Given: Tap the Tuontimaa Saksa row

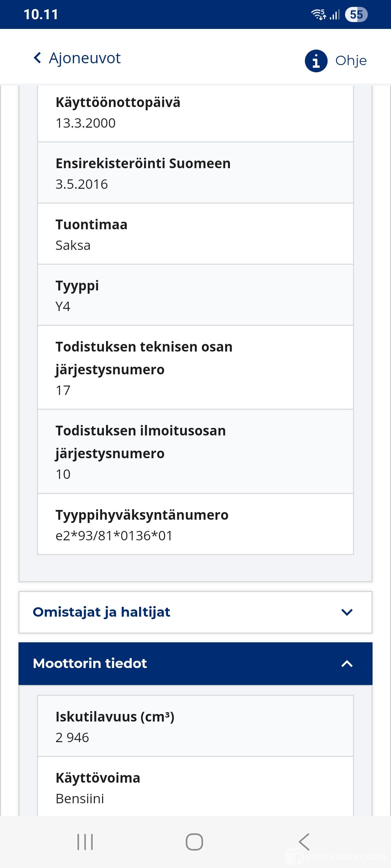Looking at the screenshot, I should pyautogui.click(x=195, y=234).
